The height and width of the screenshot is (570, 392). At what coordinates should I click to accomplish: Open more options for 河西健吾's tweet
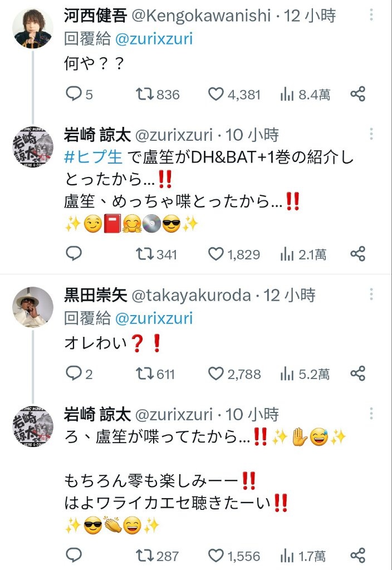point(371,15)
